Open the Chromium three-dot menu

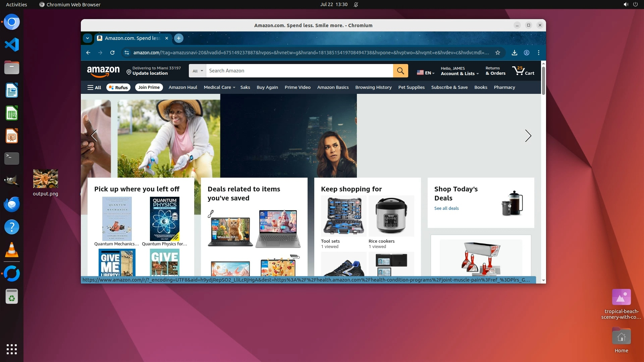pyautogui.click(x=539, y=53)
